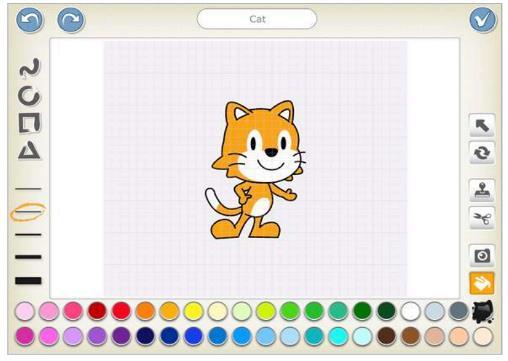508x361 pixels.
Task: Undo the last paint action
Action: [x=30, y=20]
